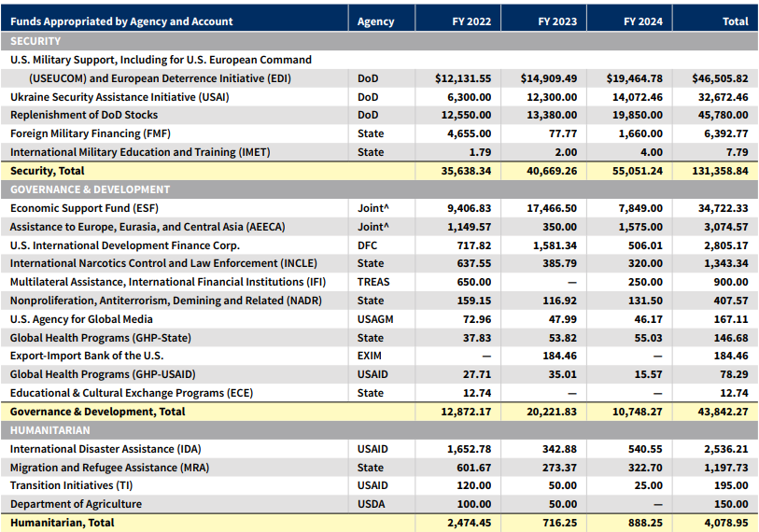Select 'Nonproliferation, Antiterrorism, Demining and Related (NADR)'
The height and width of the screenshot is (532, 759).
click(166, 301)
